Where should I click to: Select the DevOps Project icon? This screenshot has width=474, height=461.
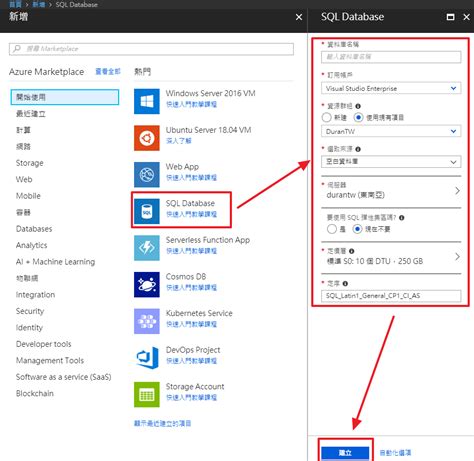coord(147,358)
